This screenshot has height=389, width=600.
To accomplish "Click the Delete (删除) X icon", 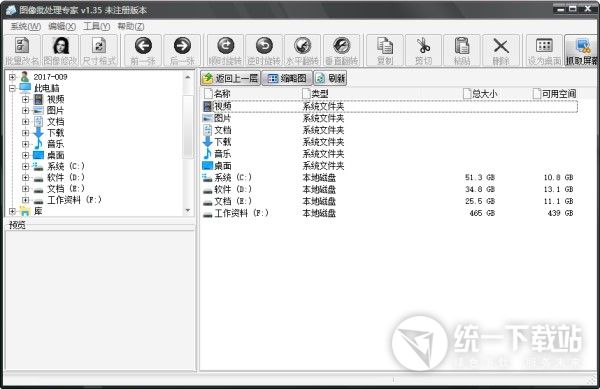I will (x=501, y=50).
